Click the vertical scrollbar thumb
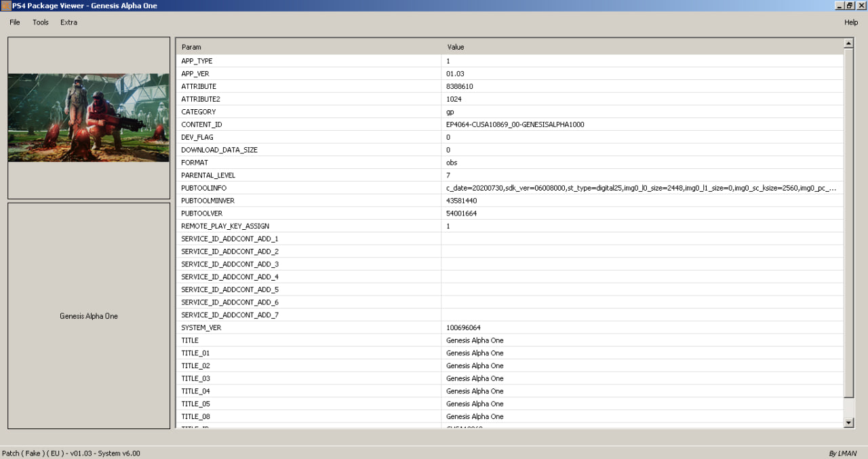The image size is (868, 459). (x=848, y=224)
